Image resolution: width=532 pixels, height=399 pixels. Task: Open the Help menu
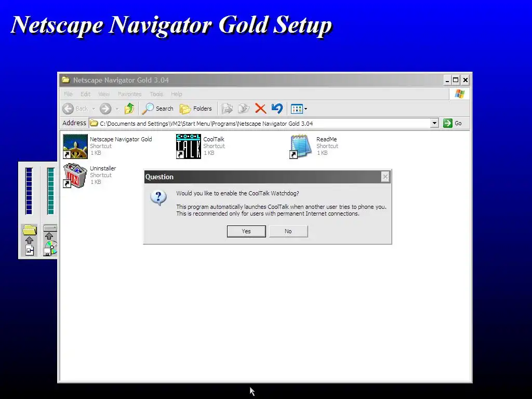point(177,94)
